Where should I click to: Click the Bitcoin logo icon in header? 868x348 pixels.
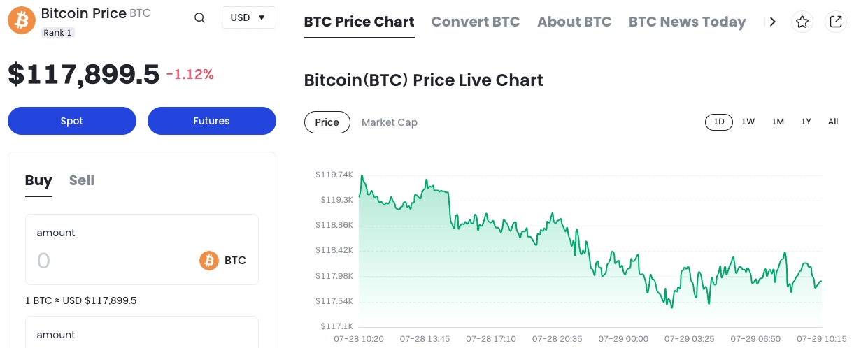[22, 20]
